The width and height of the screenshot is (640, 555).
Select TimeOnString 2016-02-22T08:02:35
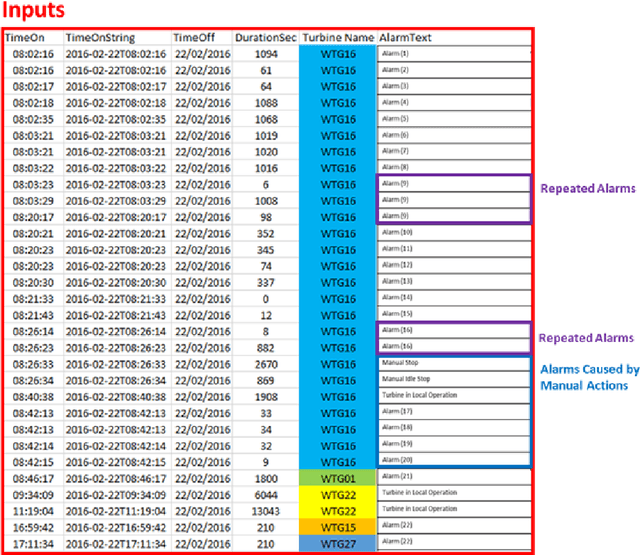[x=116, y=119]
